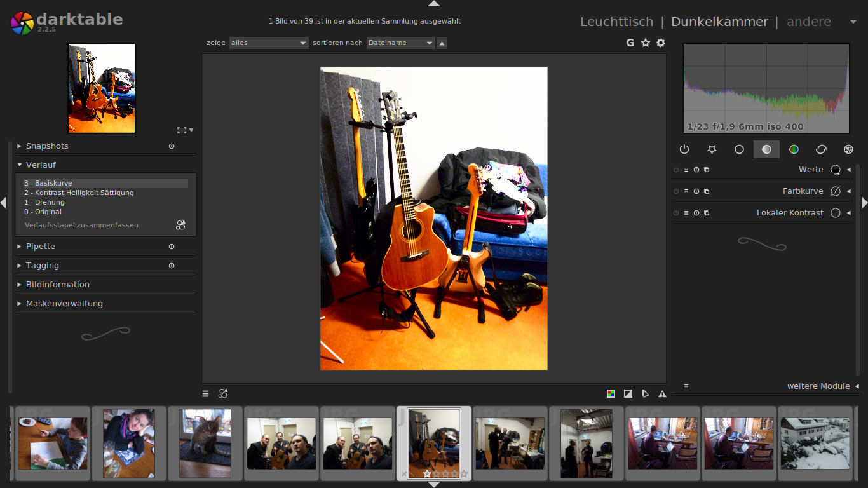868x488 pixels.
Task: Expand the Maskenverwaltung panel
Action: point(20,304)
